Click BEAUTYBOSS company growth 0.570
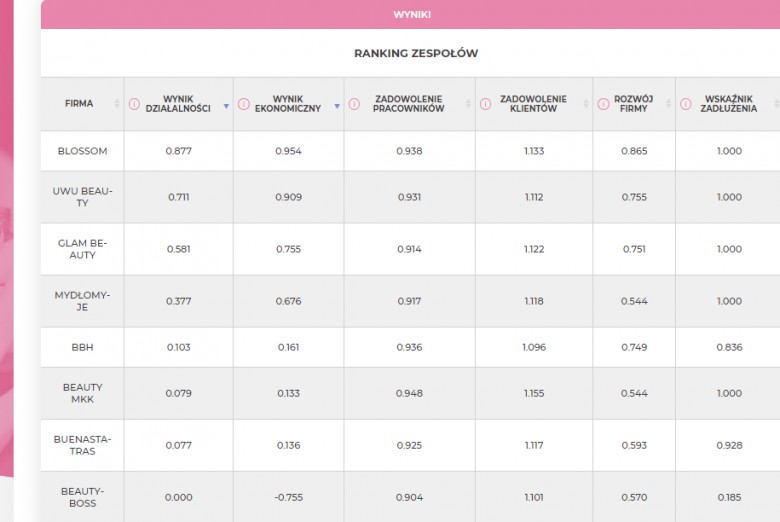 click(634, 497)
